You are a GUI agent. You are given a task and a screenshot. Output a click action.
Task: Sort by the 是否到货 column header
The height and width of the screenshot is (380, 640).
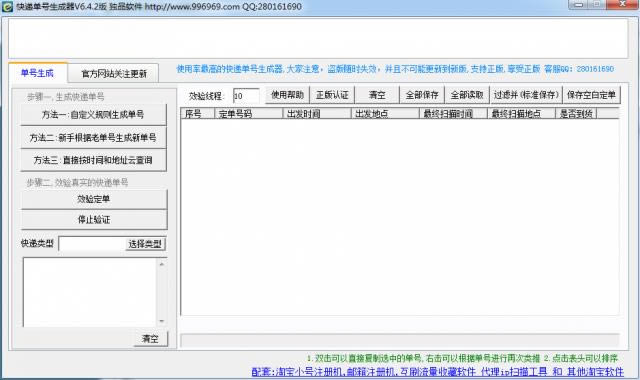pos(576,114)
